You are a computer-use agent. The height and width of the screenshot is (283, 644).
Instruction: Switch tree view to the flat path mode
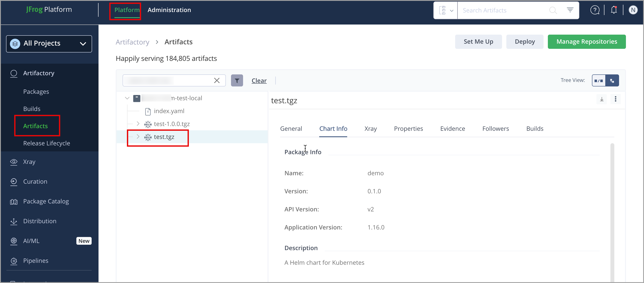(598, 80)
